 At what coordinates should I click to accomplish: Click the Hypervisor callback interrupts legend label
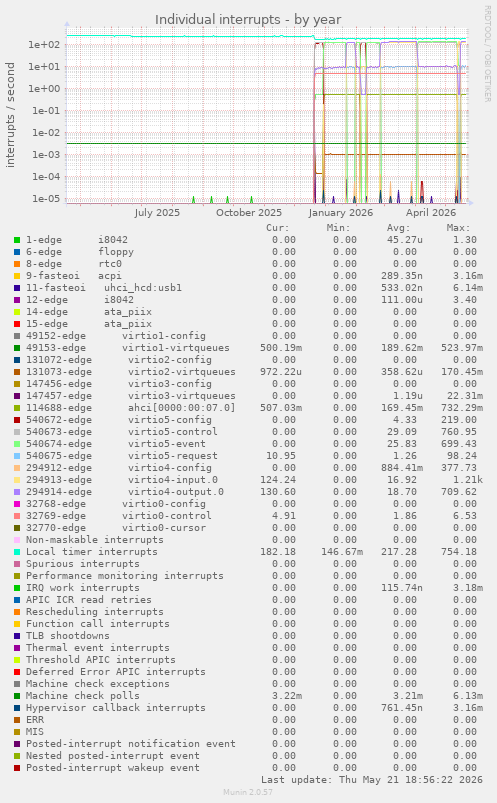(116, 708)
